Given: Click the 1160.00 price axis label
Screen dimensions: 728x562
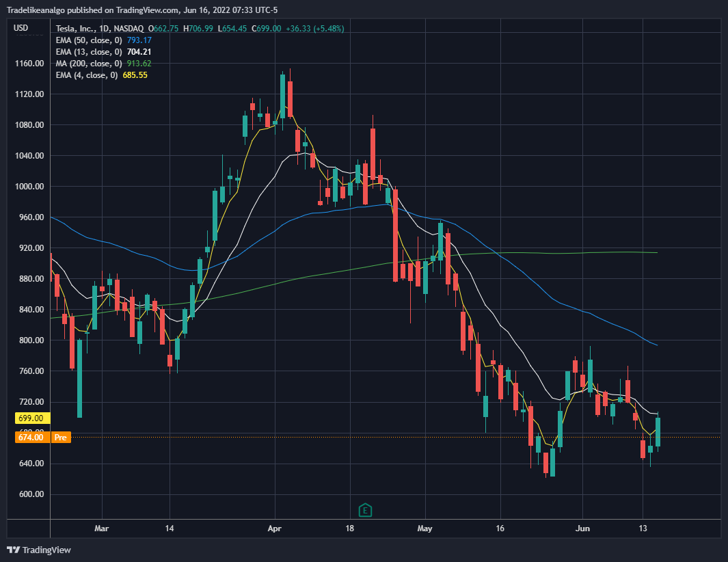Looking at the screenshot, I should [x=29, y=64].
